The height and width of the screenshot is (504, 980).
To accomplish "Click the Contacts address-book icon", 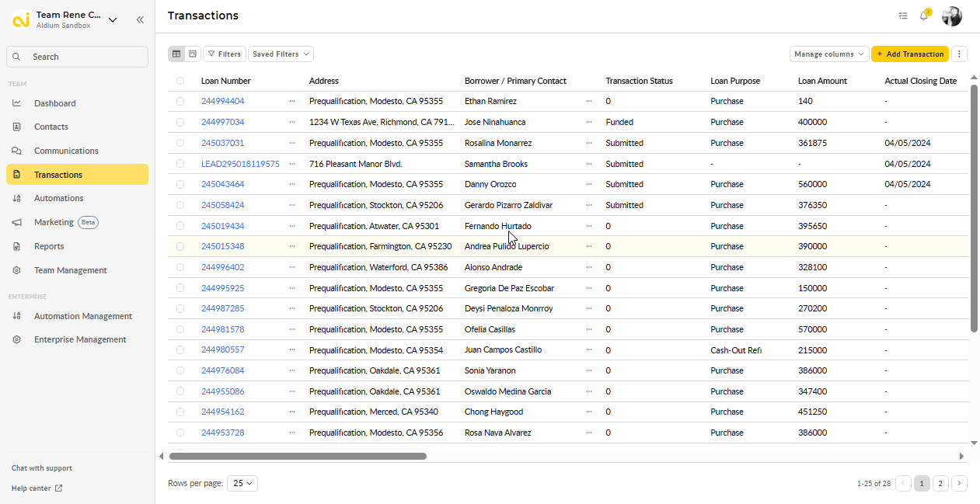I will point(17,127).
